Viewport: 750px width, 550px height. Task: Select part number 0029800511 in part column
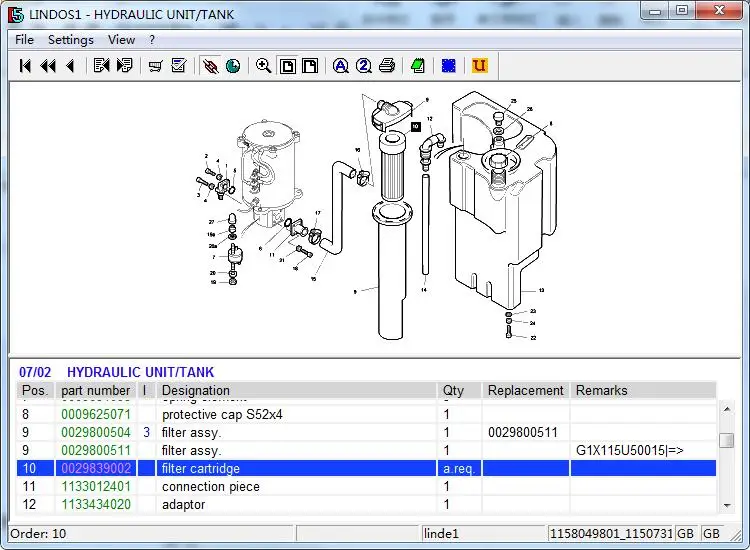[x=96, y=451]
